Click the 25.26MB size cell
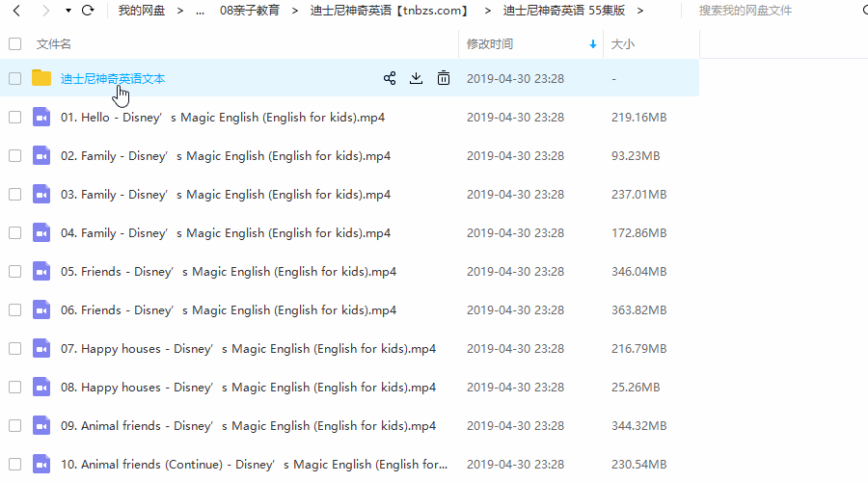The height and width of the screenshot is (483, 868). tap(636, 388)
